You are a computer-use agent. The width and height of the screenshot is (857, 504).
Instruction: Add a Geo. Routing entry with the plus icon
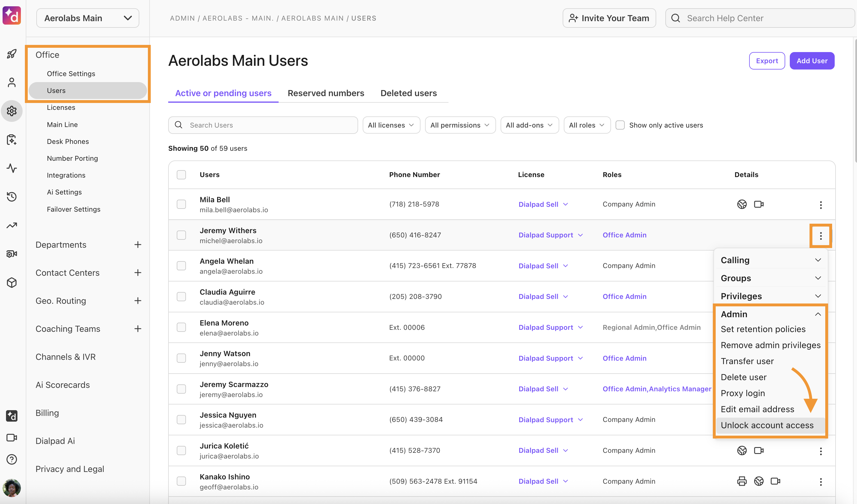(138, 301)
